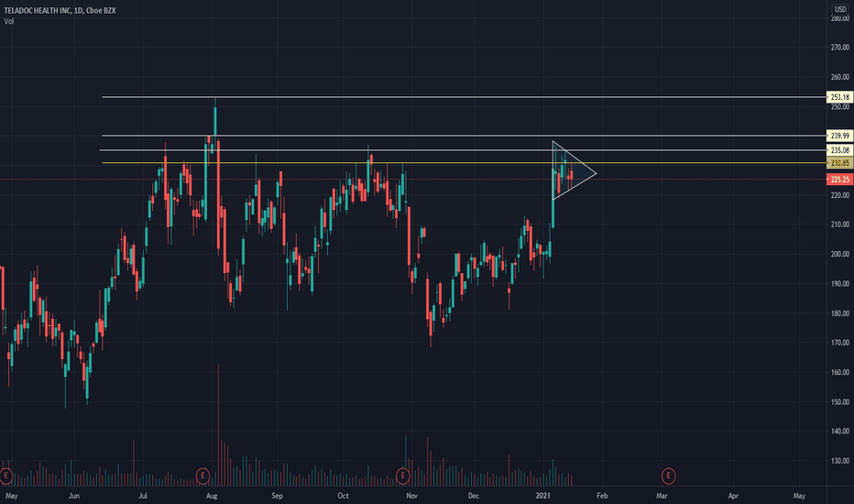Viewport: 854px width, 504px height.
Task: Click the 200.00 price axis value
Action: (840, 254)
